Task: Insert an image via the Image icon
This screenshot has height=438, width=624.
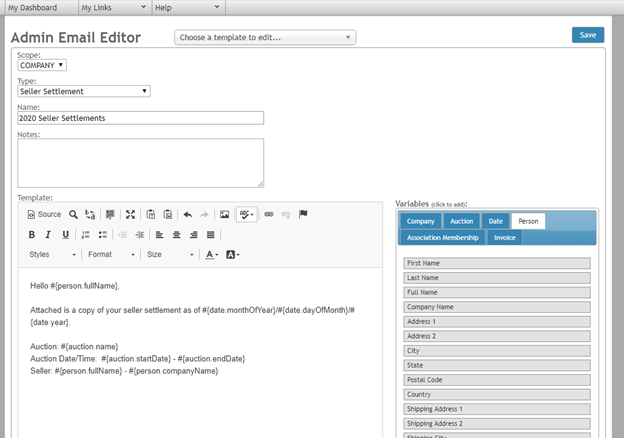Action: coord(224,214)
